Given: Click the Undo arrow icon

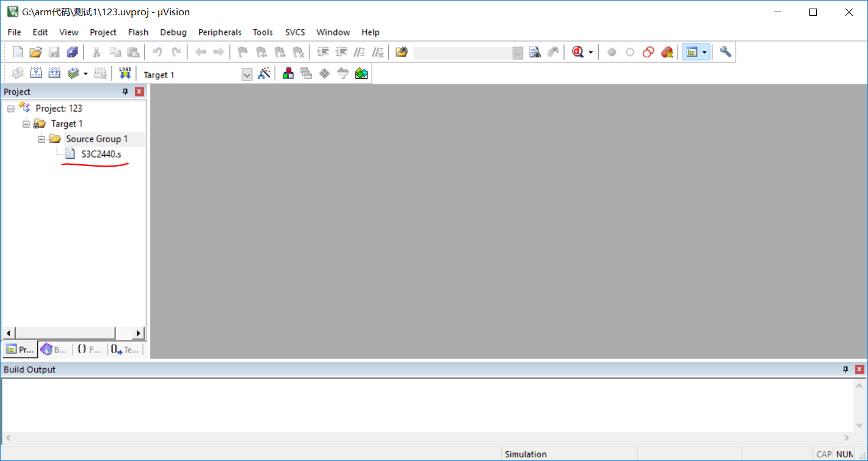Looking at the screenshot, I should [x=157, y=53].
